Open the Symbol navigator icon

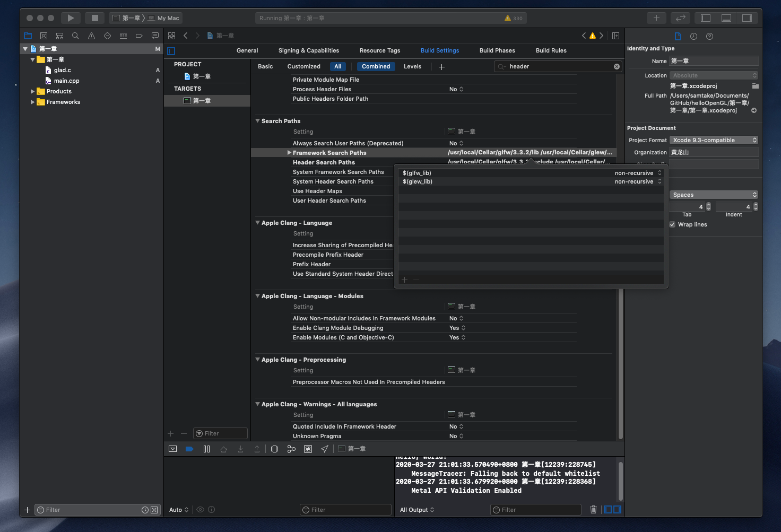59,36
